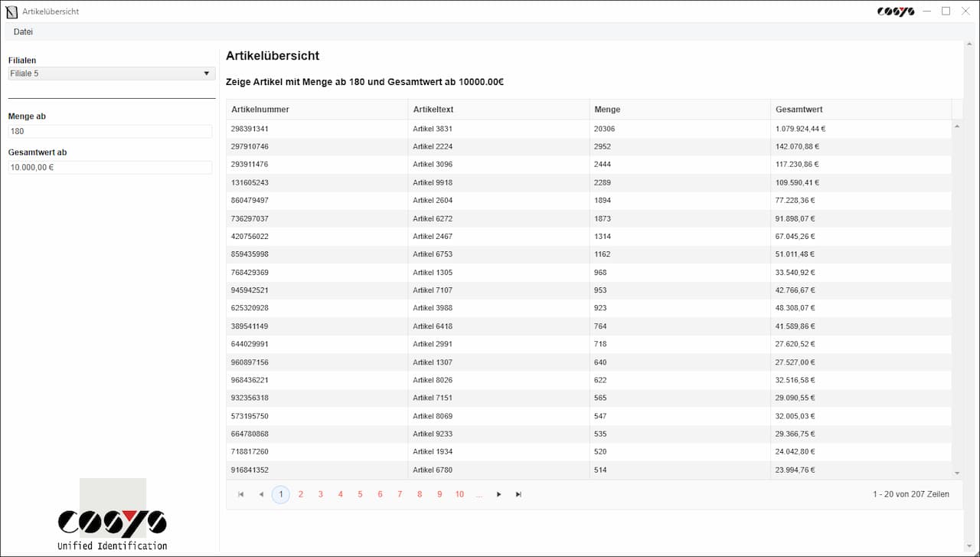
Task: Click Artikel 6753 cell
Action: pos(498,254)
